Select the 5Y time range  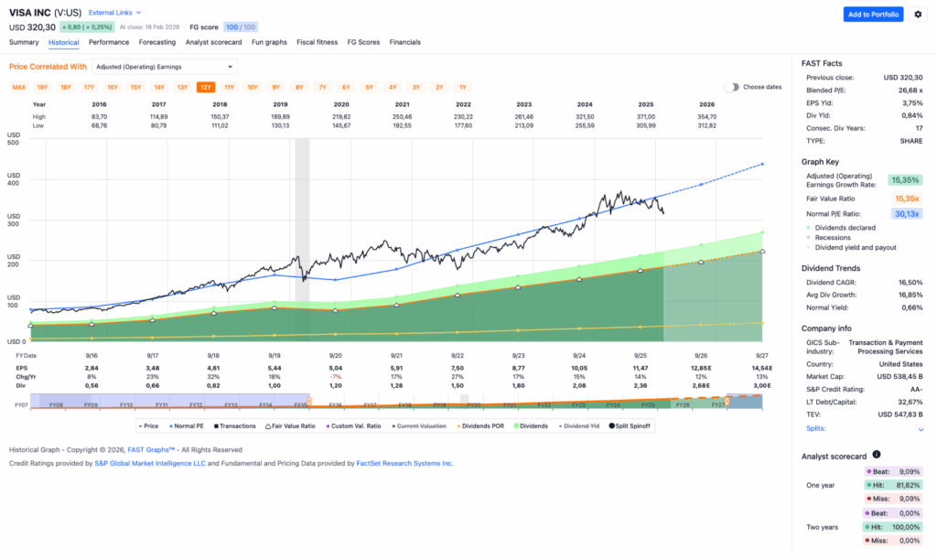point(369,87)
